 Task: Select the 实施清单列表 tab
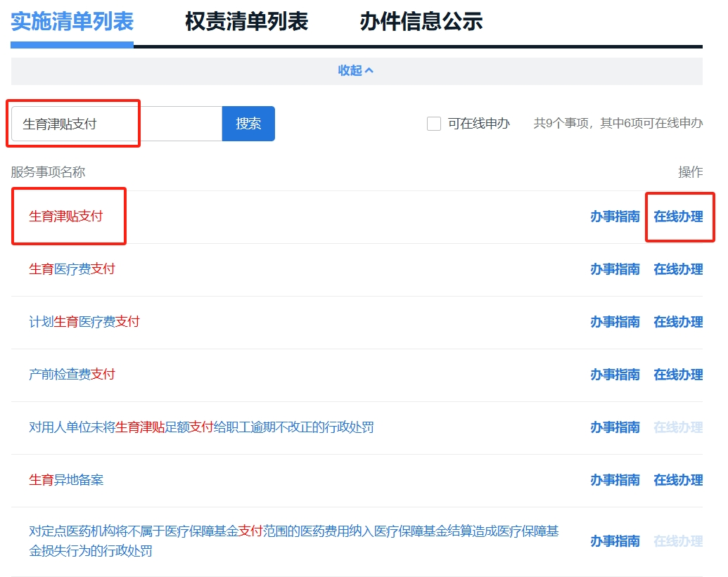click(72, 22)
